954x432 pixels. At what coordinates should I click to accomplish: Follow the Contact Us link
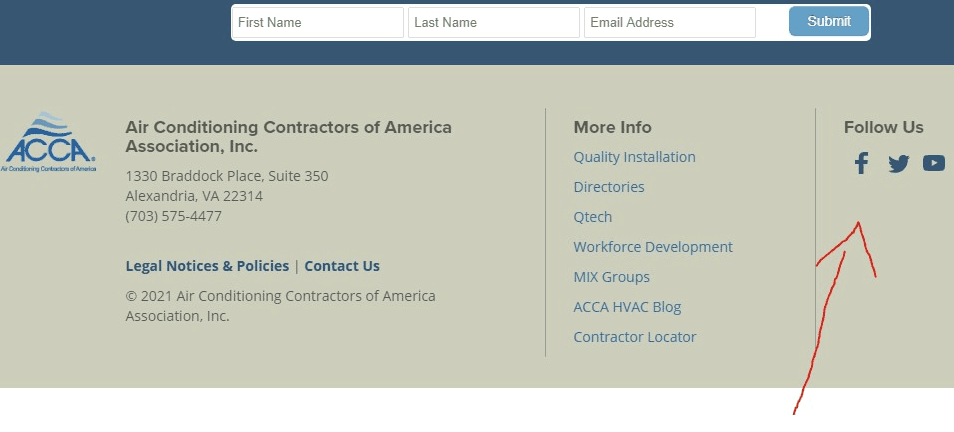pyautogui.click(x=342, y=266)
